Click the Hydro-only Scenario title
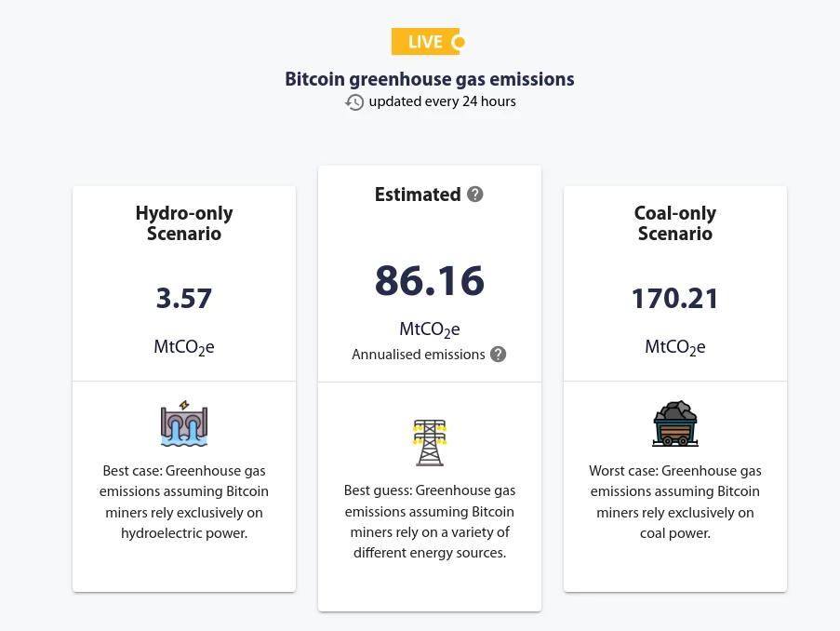Image resolution: width=840 pixels, height=631 pixels. click(183, 223)
